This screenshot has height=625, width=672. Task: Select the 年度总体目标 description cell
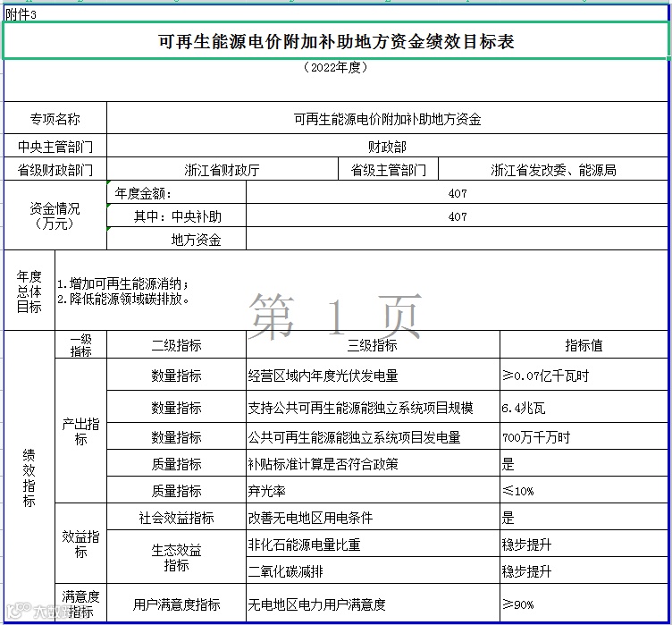(x=362, y=291)
